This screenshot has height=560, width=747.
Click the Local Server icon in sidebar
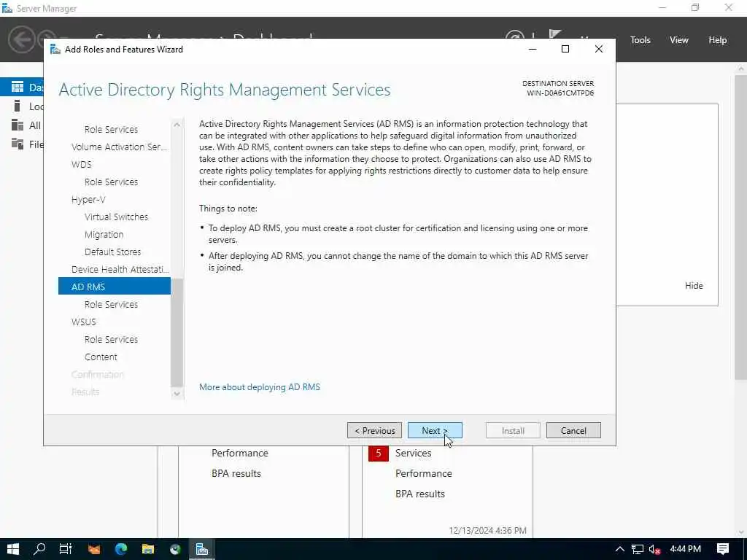click(x=18, y=106)
